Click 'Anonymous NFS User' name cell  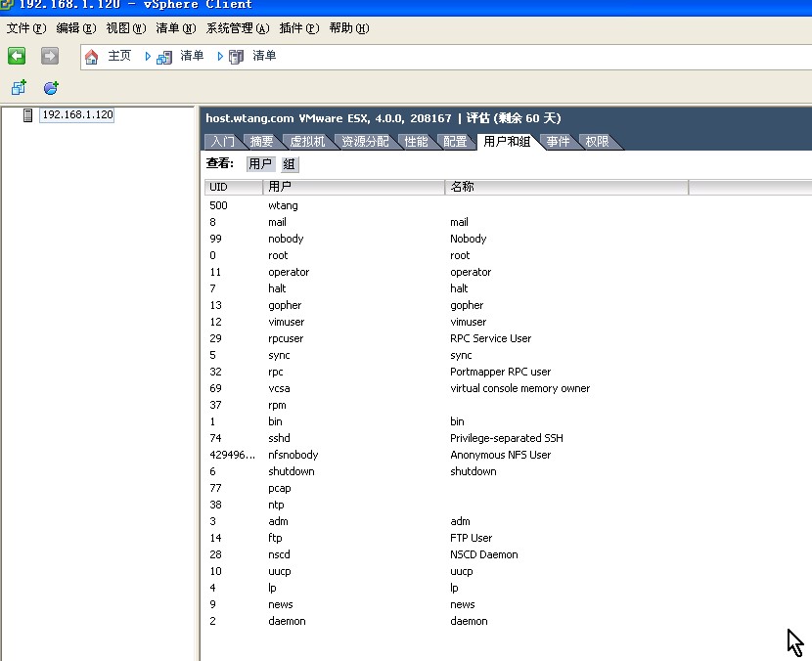pos(500,455)
